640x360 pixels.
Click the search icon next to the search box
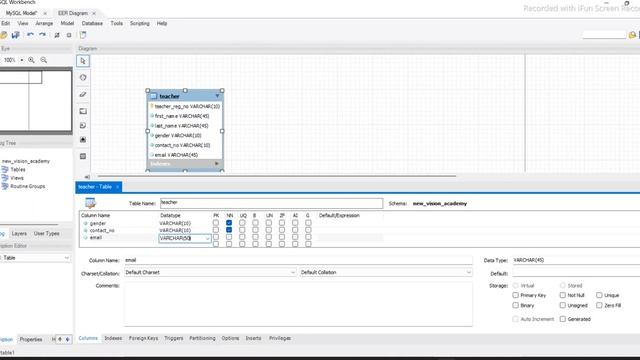tap(632, 35)
